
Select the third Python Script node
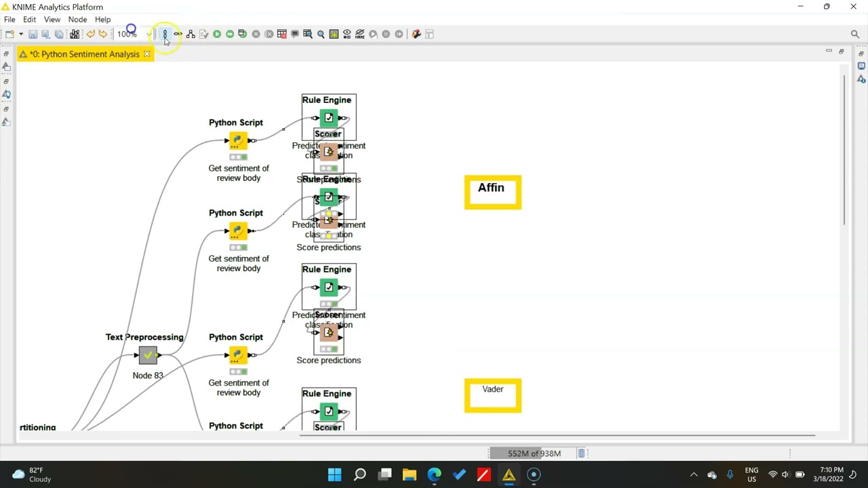coord(237,355)
